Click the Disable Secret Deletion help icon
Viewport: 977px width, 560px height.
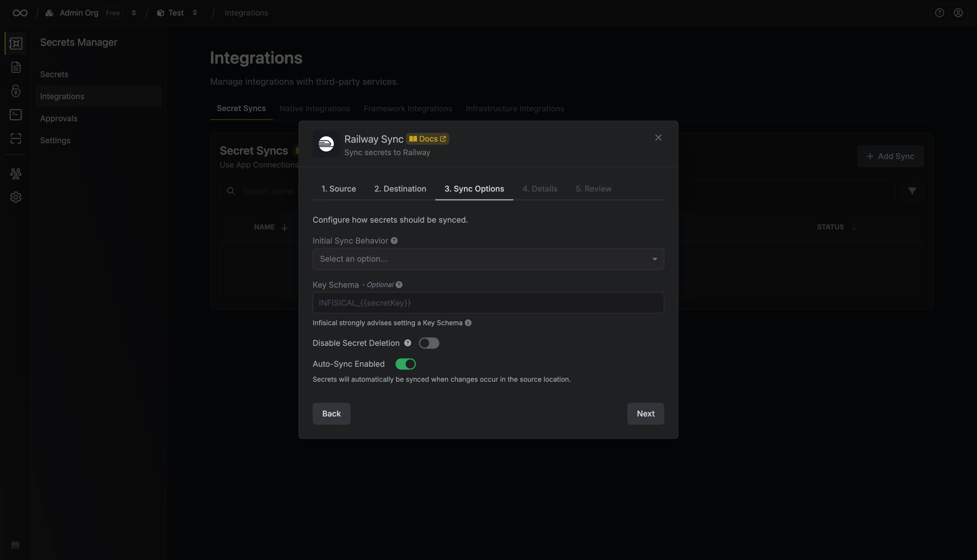tap(408, 343)
